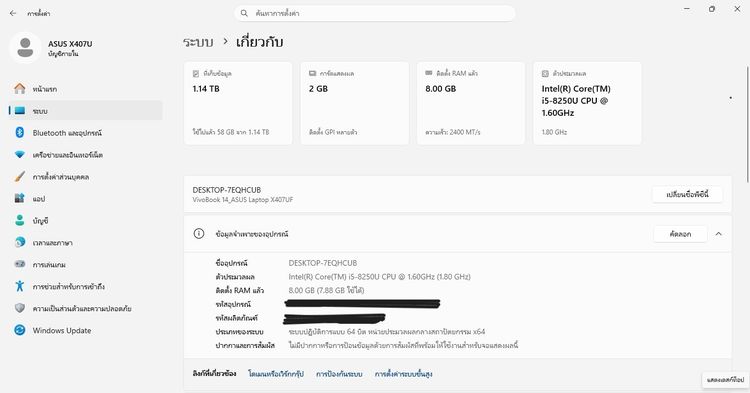Click ระบบ in the breadcrumb

[x=198, y=43]
